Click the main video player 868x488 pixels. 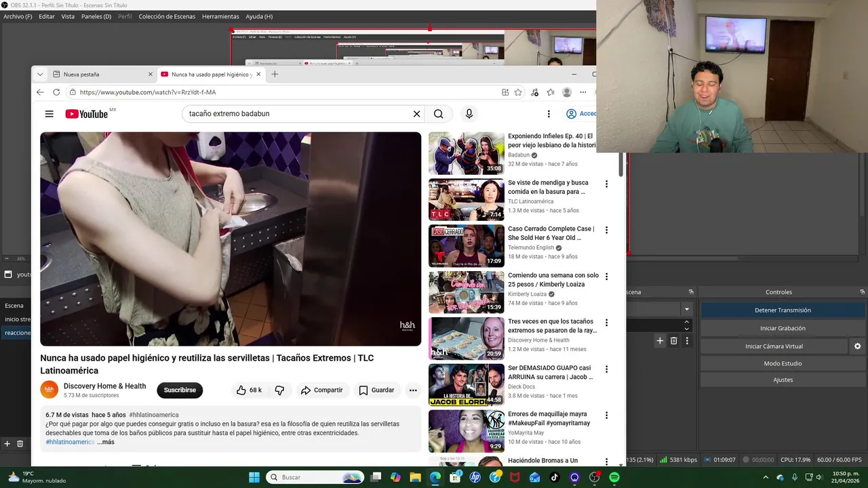pos(231,239)
